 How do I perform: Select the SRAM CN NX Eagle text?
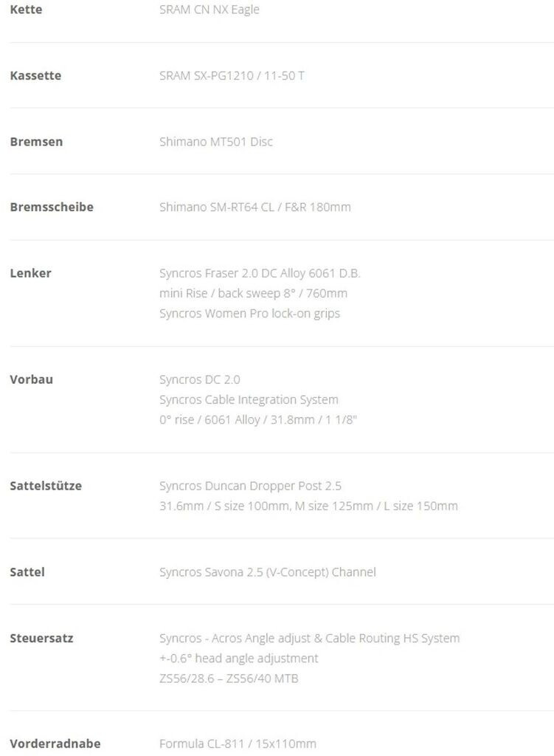pos(209,10)
